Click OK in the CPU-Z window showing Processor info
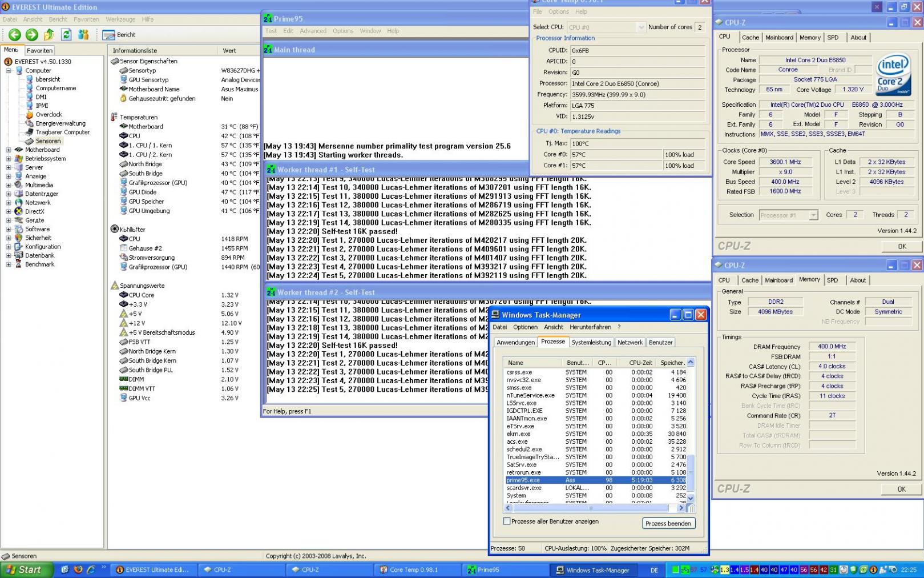 [902, 247]
